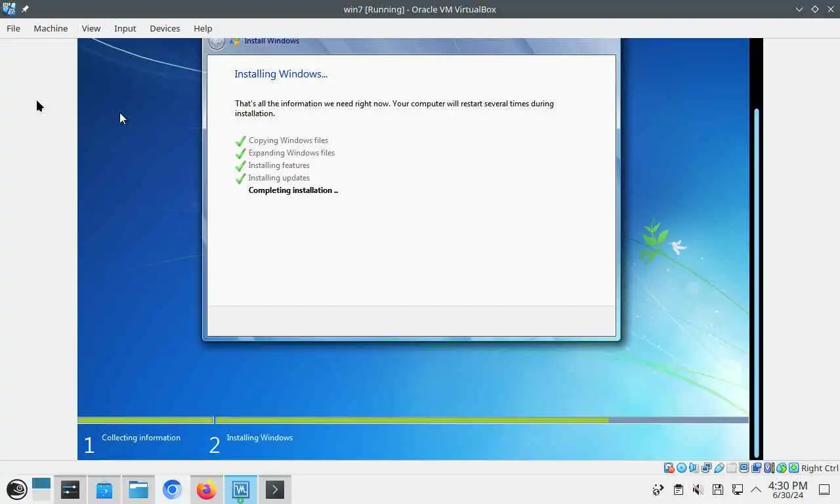Click the keyboard capture indicator icon
Screen dimensions: 840x504
click(793, 468)
